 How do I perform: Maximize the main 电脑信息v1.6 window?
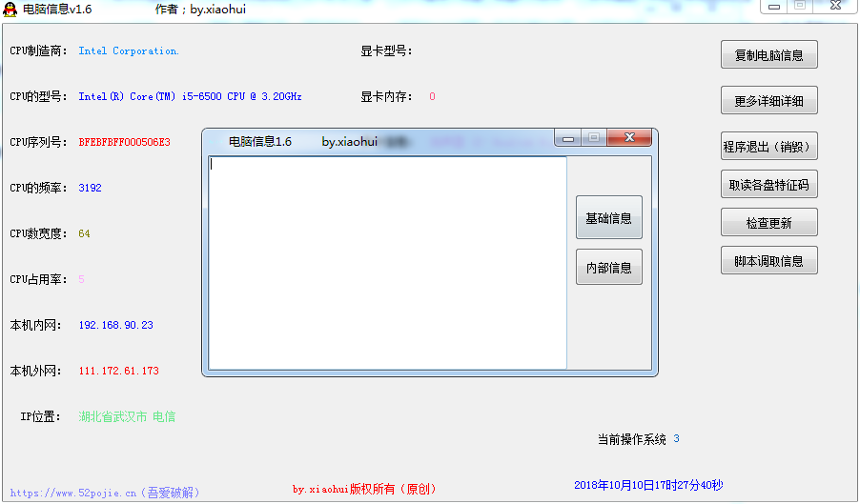[x=800, y=6]
